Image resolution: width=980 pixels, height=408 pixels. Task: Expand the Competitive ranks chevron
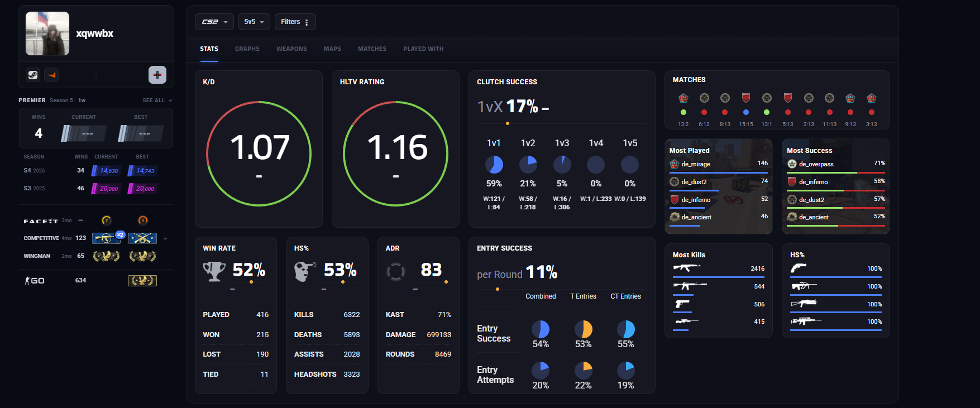click(165, 238)
